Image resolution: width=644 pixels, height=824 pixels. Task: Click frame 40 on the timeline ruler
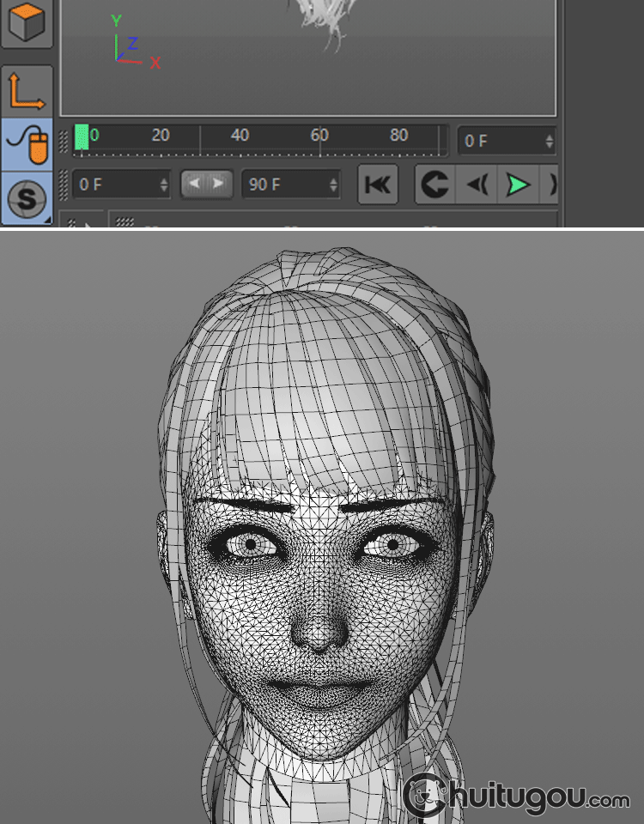click(x=240, y=135)
